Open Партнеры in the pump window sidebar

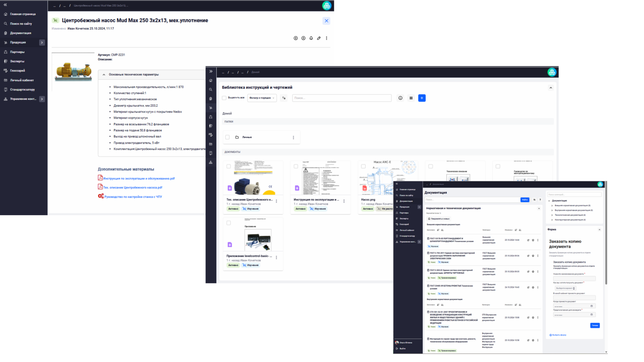[17, 52]
